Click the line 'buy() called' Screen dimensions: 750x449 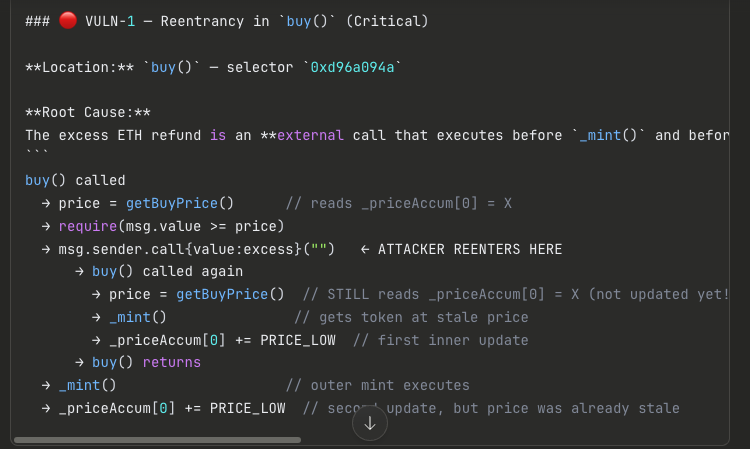click(x=75, y=180)
